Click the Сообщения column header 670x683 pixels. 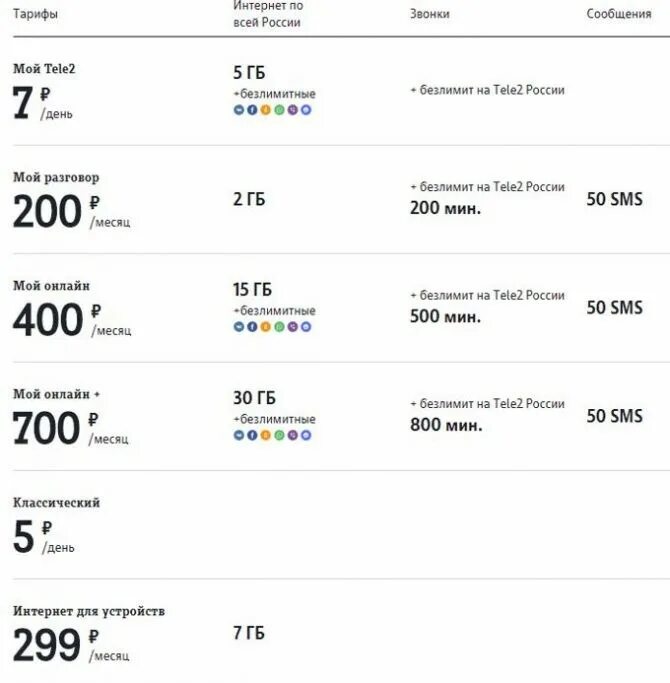pos(618,14)
